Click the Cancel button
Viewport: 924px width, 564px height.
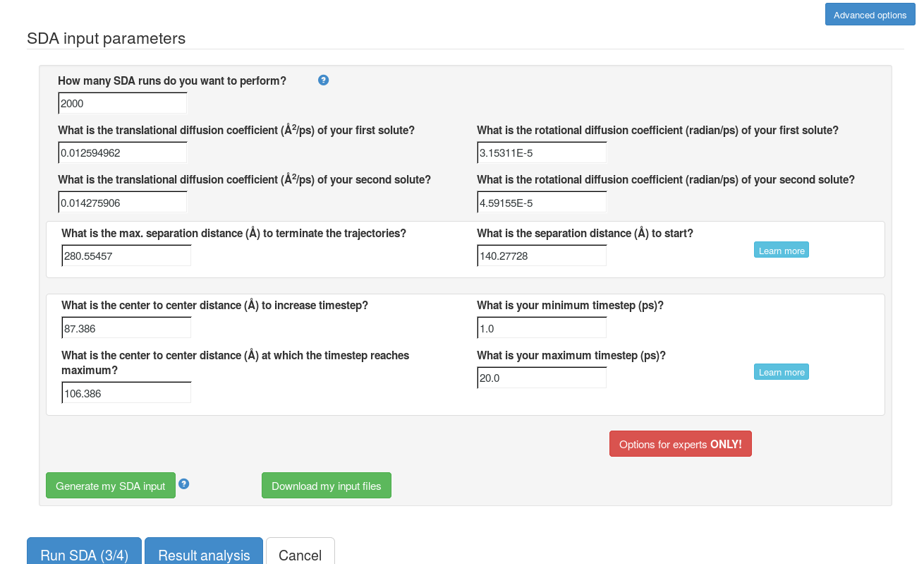[300, 552]
